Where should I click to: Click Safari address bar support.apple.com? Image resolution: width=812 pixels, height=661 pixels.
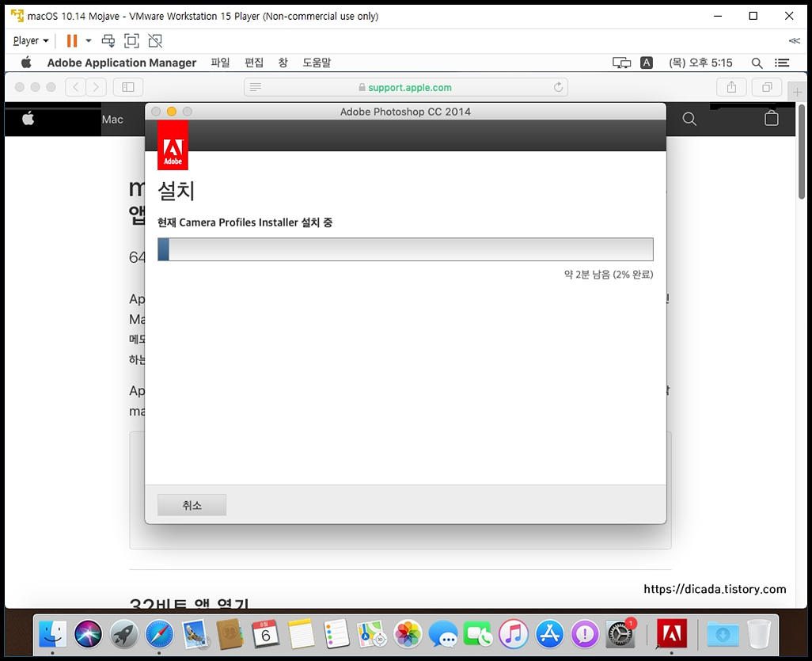(x=405, y=87)
